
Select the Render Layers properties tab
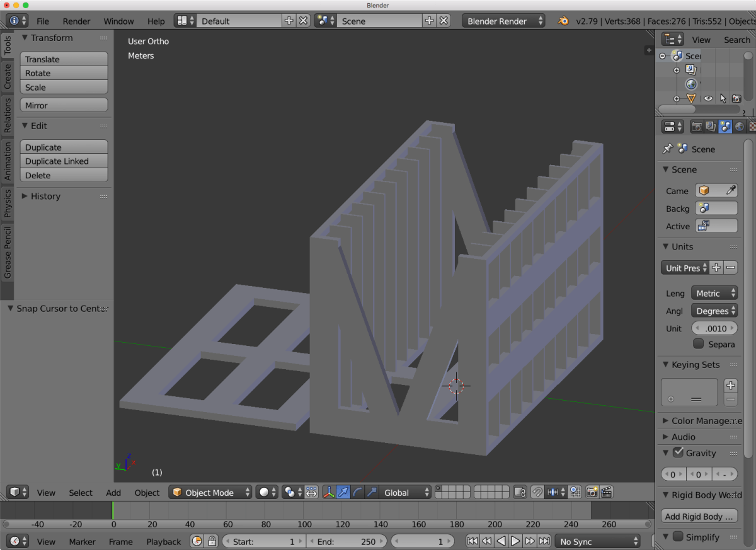pyautogui.click(x=711, y=126)
